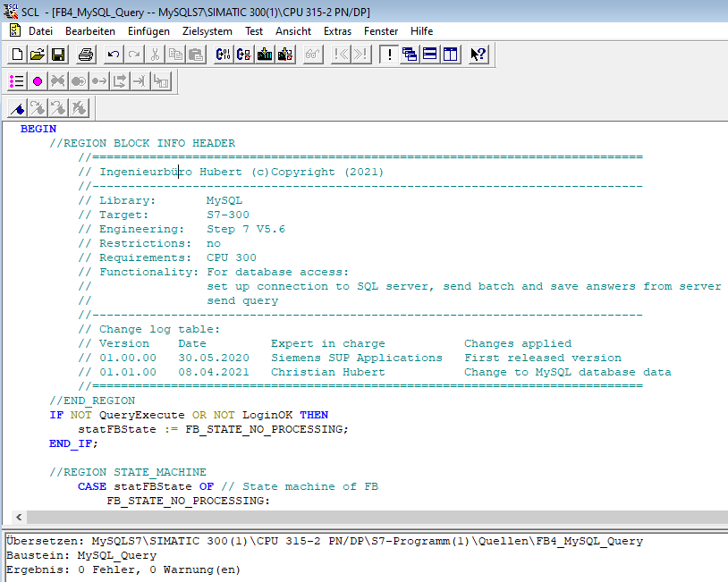Undo the last edit

114,55
